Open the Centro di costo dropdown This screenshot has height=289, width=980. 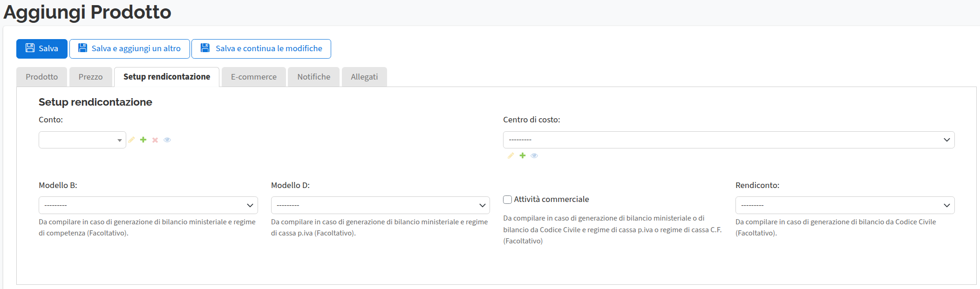pos(729,140)
